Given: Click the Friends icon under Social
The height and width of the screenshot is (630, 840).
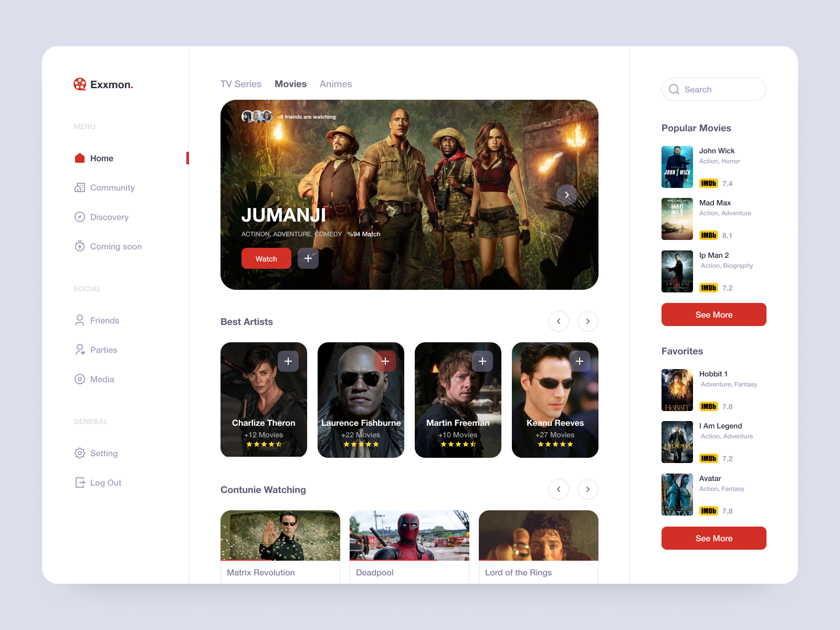Looking at the screenshot, I should (x=80, y=320).
